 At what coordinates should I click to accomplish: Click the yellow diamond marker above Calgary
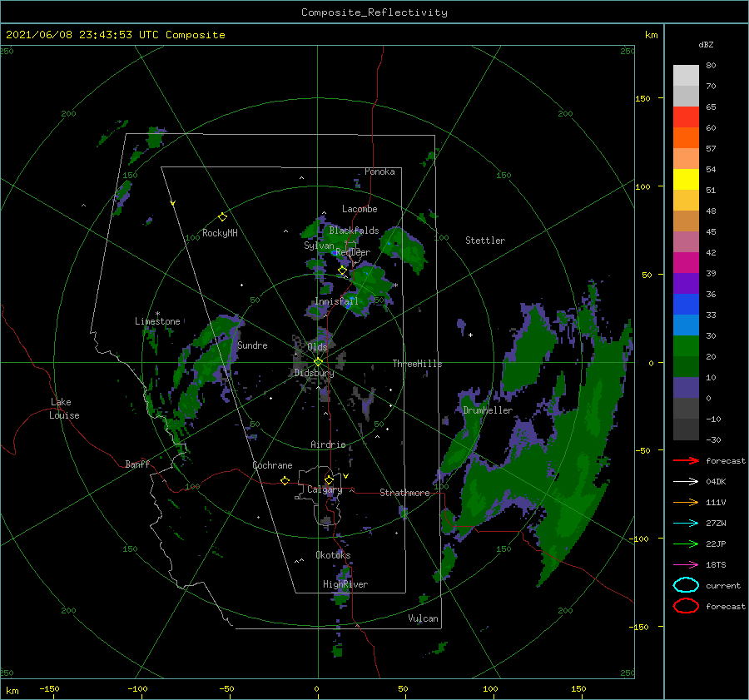pyautogui.click(x=329, y=479)
